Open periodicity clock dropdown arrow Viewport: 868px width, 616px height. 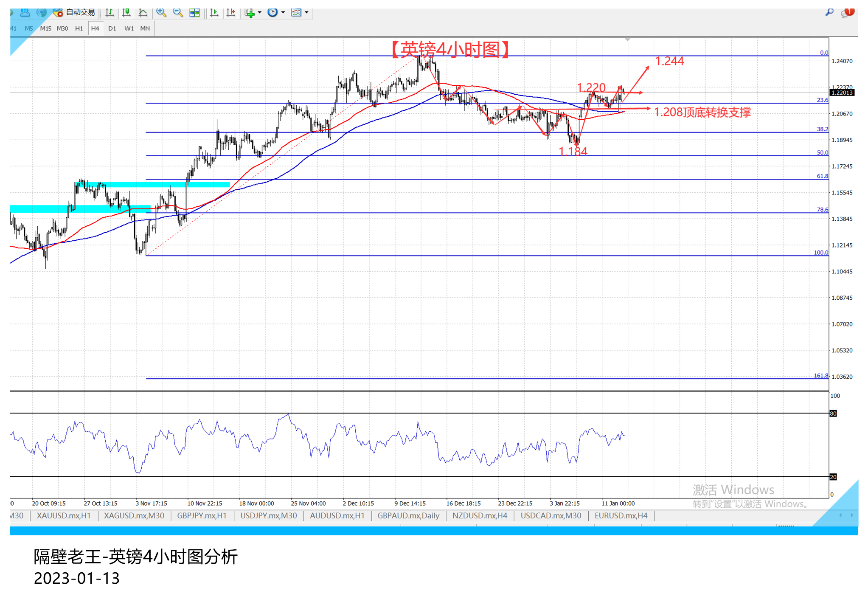(283, 13)
